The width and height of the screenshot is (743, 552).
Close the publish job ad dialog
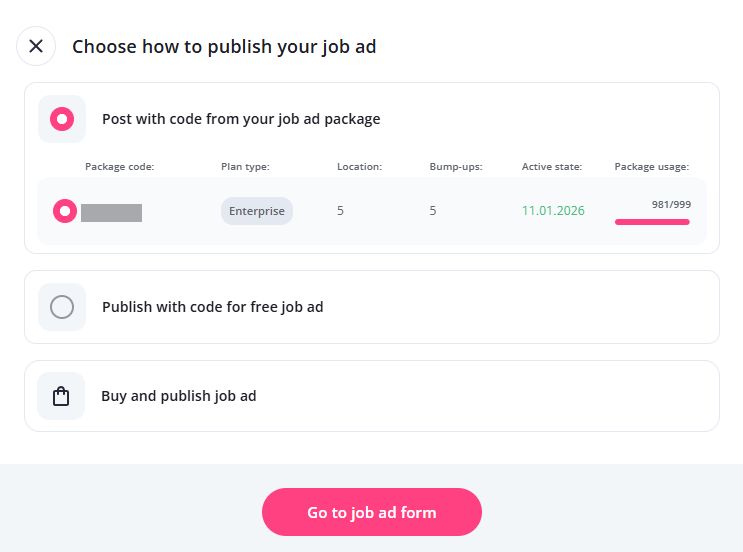tap(36, 46)
